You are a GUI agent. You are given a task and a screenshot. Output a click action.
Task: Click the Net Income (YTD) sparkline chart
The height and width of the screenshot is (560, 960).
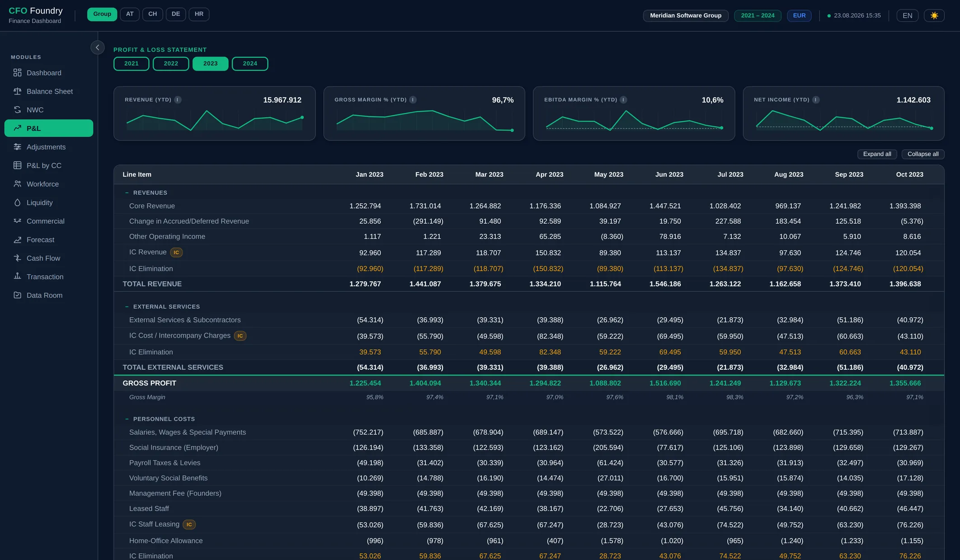tap(844, 120)
